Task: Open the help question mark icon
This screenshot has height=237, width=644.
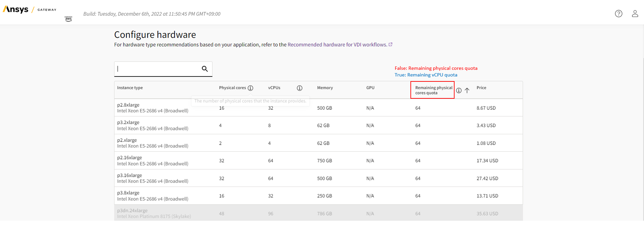Action: pos(618,14)
